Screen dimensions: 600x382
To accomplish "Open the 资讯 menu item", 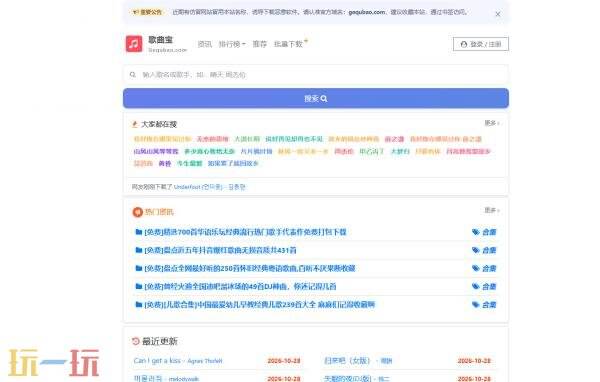I will 205,44.
